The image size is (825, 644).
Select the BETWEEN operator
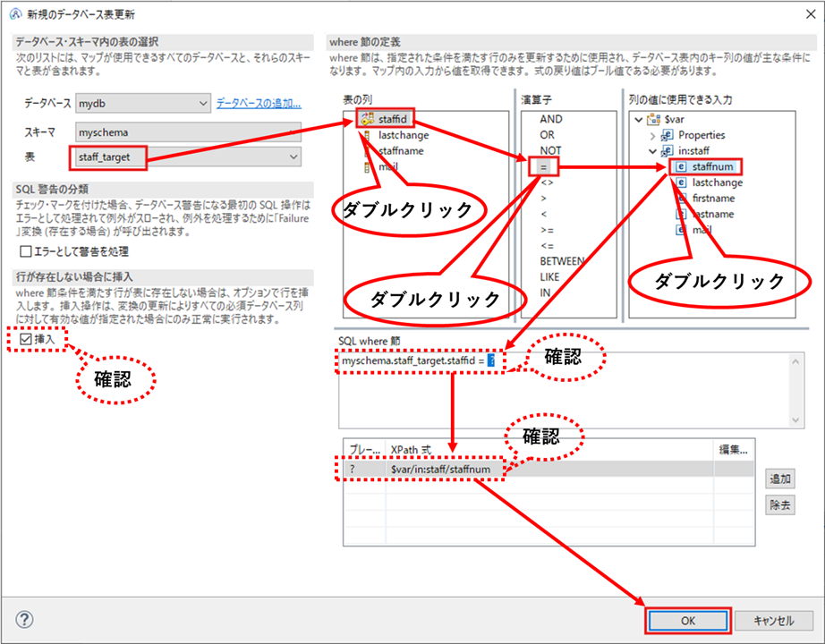click(562, 261)
